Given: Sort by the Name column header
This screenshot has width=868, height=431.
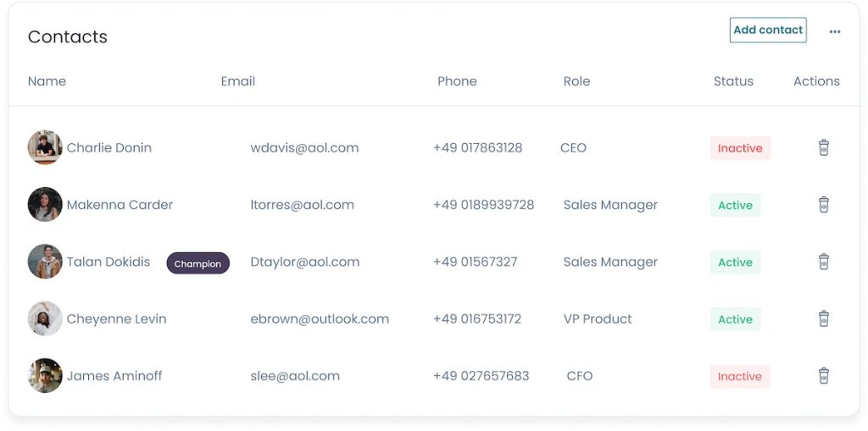Looking at the screenshot, I should point(47,81).
